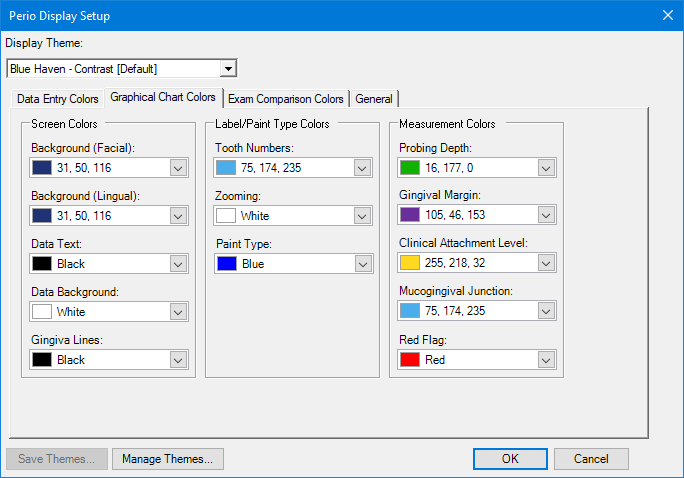Viewport: 684px width, 478px height.
Task: Click the purple Gingival Margin swatch
Action: coord(410,216)
